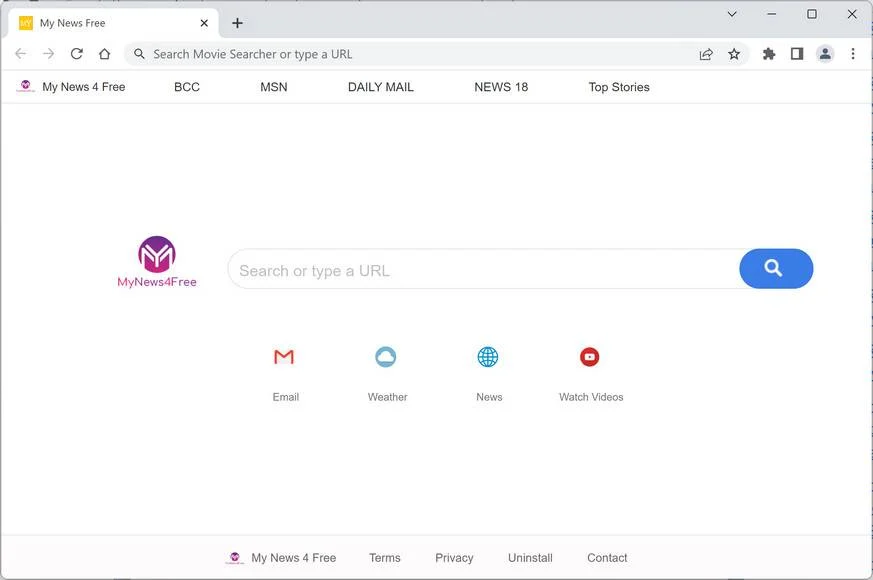Click the MyNews4Free logo beside search
This screenshot has width=873, height=580.
157,262
